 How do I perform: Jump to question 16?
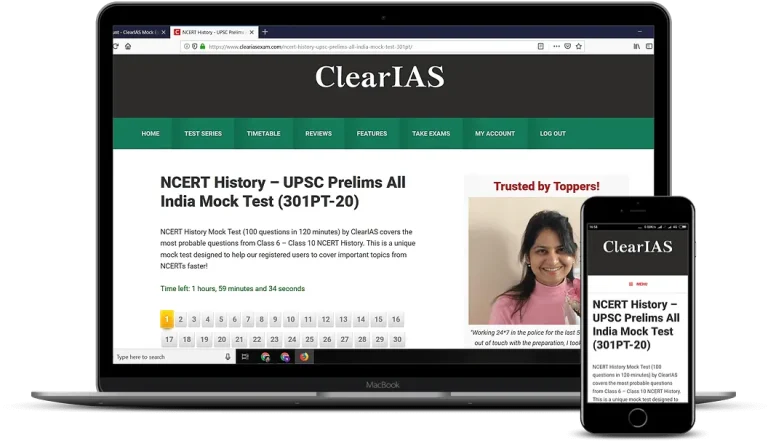point(396,319)
